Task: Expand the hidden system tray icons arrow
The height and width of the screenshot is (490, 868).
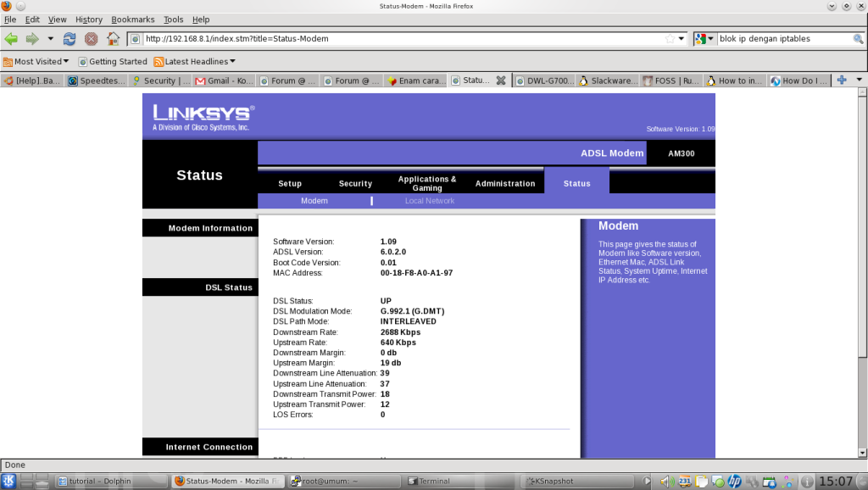Action: pos(646,482)
